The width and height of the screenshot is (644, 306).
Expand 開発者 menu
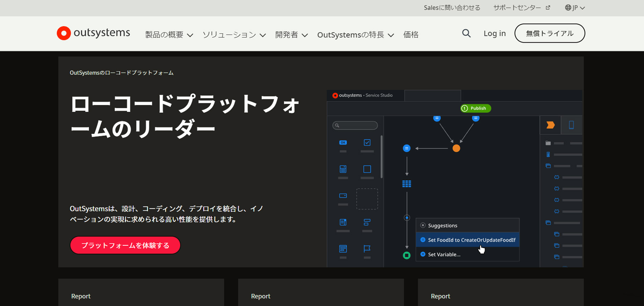(x=291, y=35)
